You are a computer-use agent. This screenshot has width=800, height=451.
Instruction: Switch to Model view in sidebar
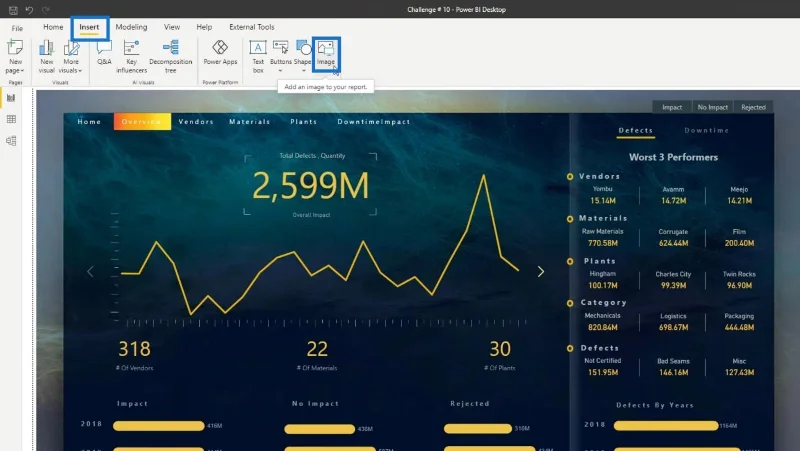pyautogui.click(x=11, y=141)
